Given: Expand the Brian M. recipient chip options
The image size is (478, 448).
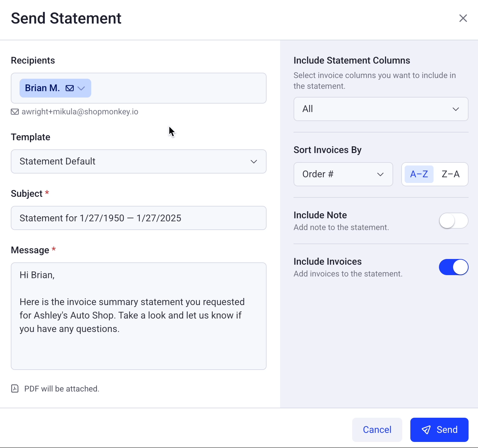Looking at the screenshot, I should pyautogui.click(x=81, y=88).
